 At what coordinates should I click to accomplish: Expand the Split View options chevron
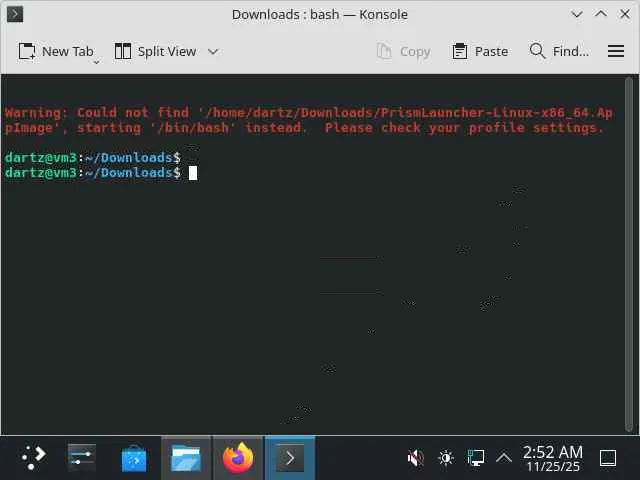click(213, 52)
